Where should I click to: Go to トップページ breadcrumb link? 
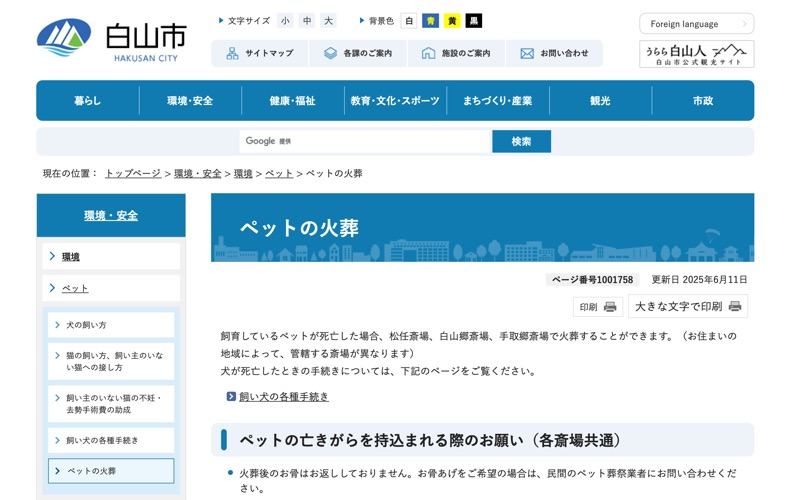pos(133,173)
